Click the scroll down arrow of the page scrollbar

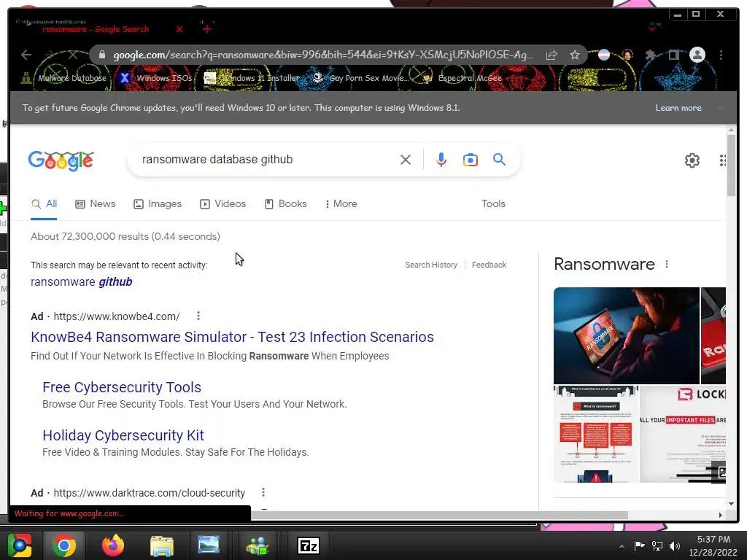(x=731, y=503)
